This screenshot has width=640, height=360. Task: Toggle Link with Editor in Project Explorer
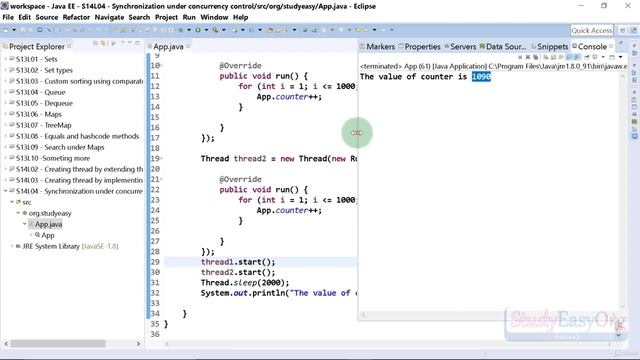pos(103,43)
